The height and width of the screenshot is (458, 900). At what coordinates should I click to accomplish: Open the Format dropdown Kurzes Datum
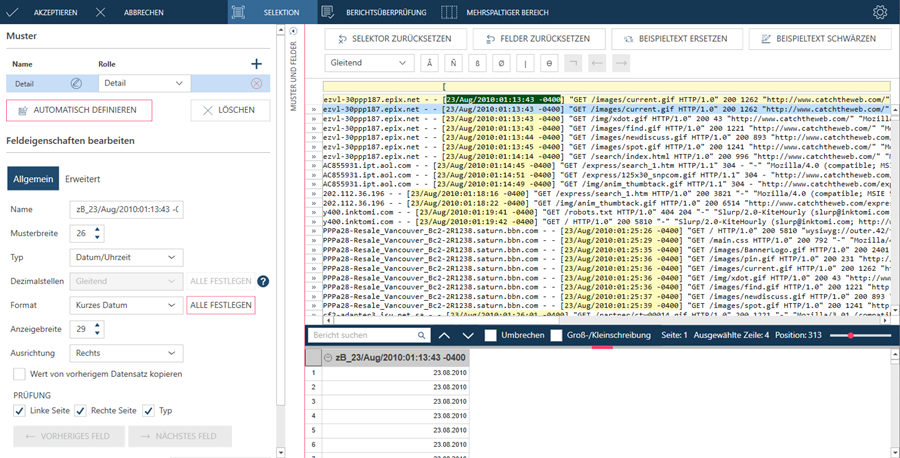pos(126,305)
